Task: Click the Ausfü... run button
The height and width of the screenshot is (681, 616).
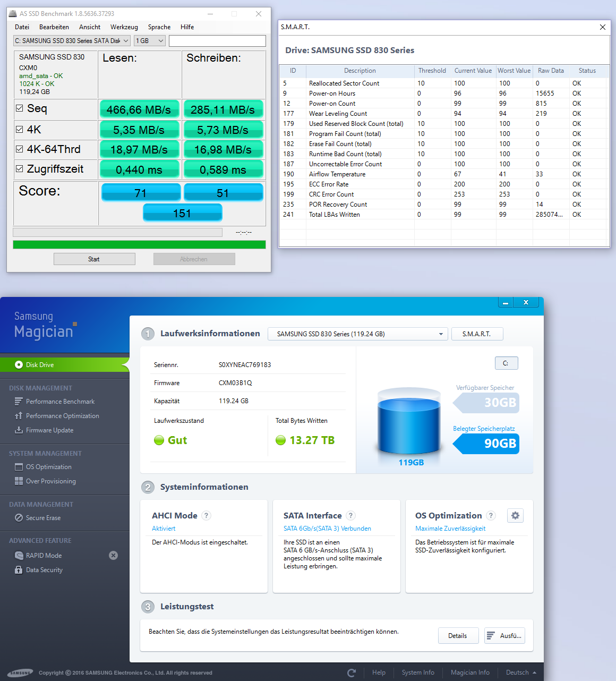Action: coord(504,636)
